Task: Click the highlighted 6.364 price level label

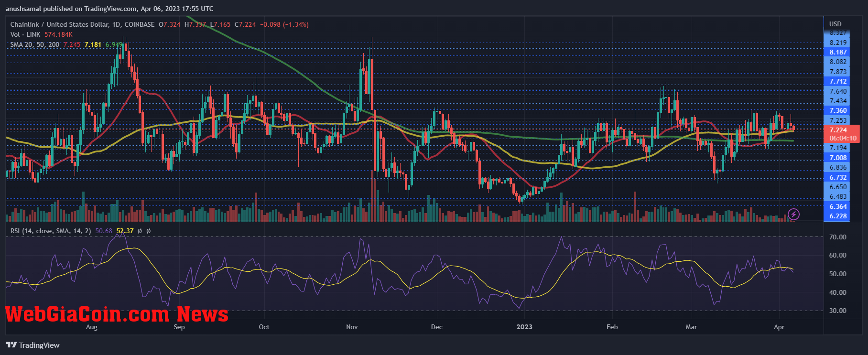Action: coord(838,206)
